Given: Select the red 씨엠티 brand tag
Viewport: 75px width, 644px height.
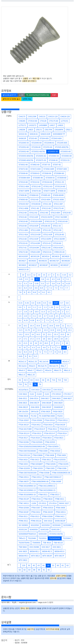Looking at the screenshot, I should [x=54, y=95].
